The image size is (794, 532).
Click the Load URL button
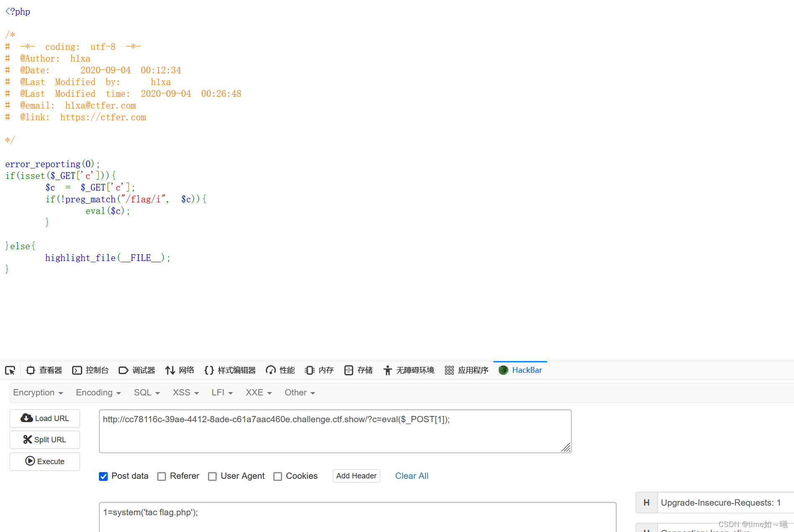point(45,418)
